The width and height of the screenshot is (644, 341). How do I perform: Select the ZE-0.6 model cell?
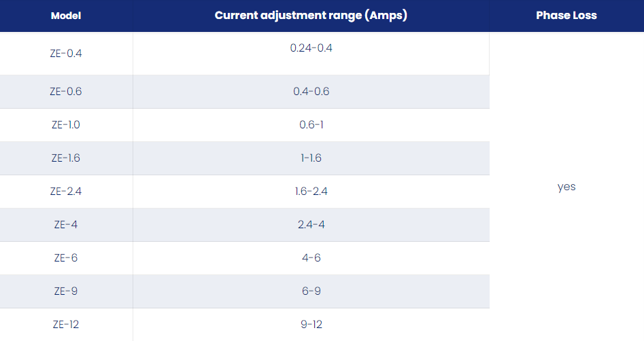point(66,91)
